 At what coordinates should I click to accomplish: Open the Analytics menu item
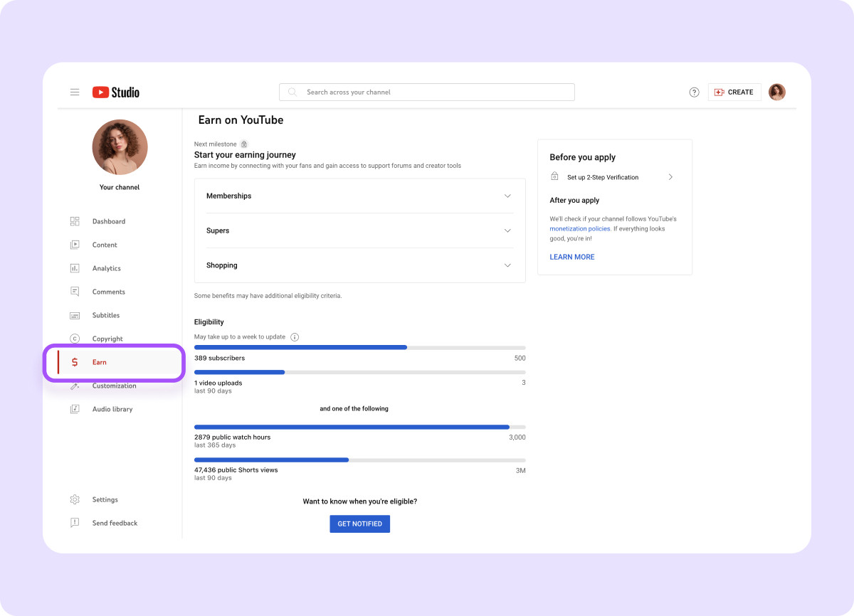[x=107, y=268]
